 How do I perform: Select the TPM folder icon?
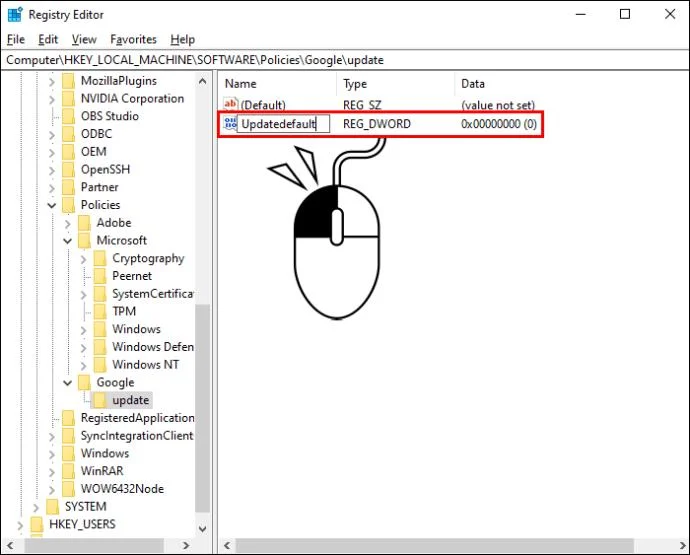tap(100, 311)
